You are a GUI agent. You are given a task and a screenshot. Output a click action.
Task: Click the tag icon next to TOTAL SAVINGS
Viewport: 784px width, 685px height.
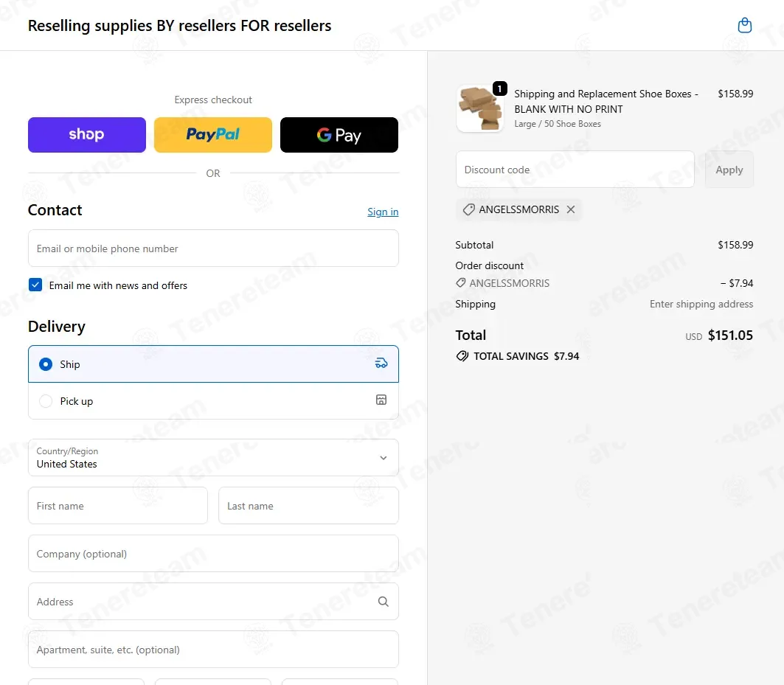[x=462, y=356]
